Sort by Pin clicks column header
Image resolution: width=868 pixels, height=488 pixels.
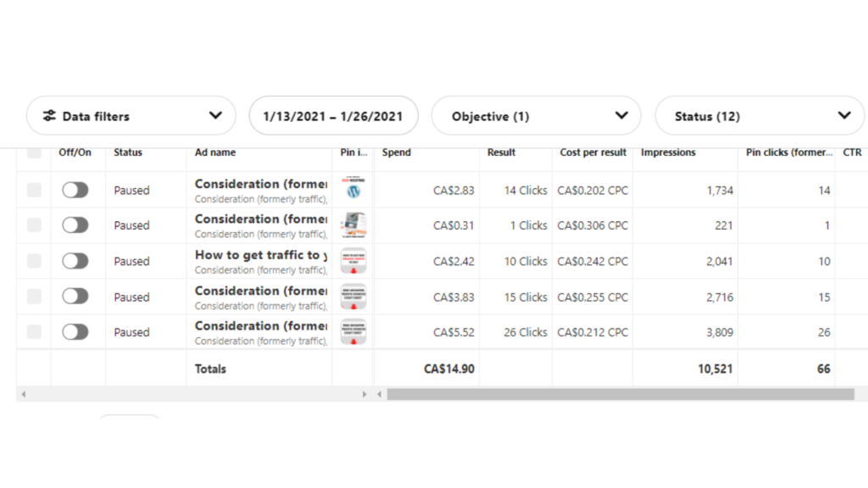click(x=789, y=152)
